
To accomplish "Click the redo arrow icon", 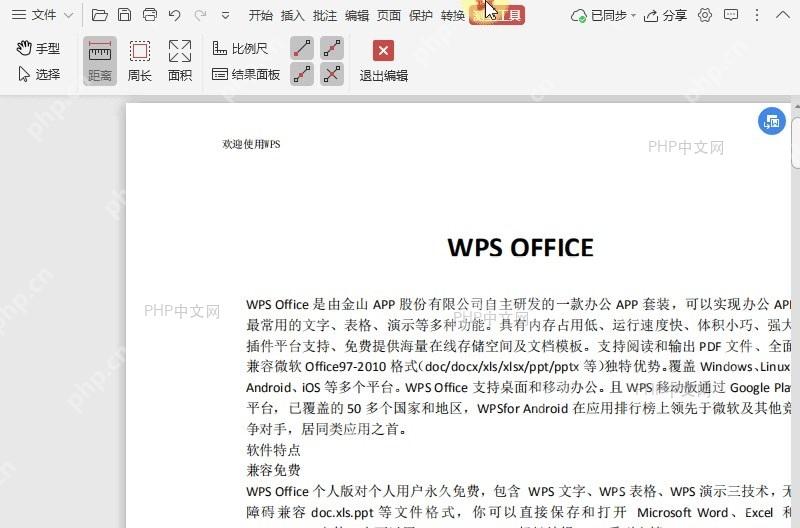I will point(200,15).
